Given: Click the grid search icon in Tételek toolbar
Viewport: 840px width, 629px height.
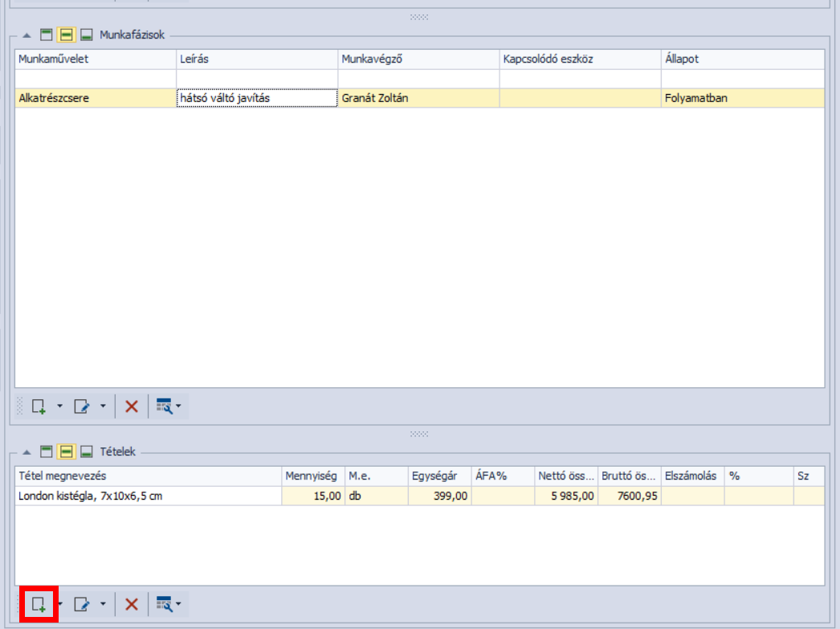Looking at the screenshot, I should (x=164, y=604).
